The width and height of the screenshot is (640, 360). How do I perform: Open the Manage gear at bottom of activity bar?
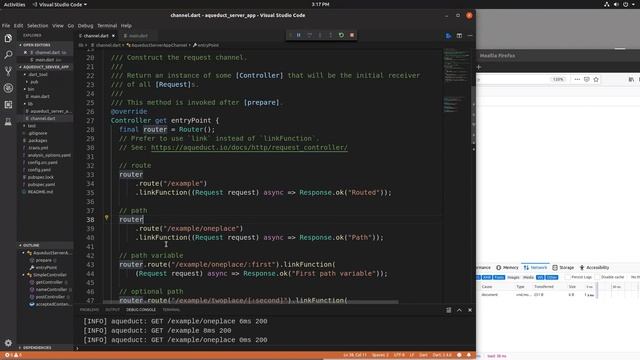pos(8,343)
